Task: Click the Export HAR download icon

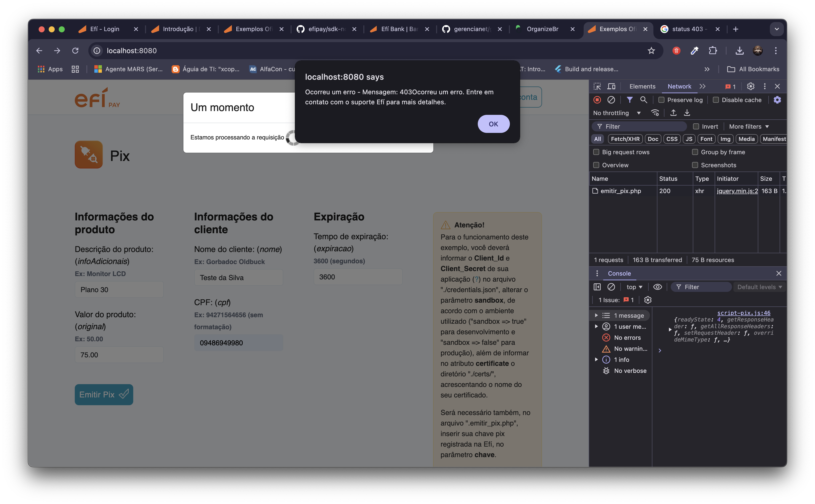Action: (x=687, y=113)
